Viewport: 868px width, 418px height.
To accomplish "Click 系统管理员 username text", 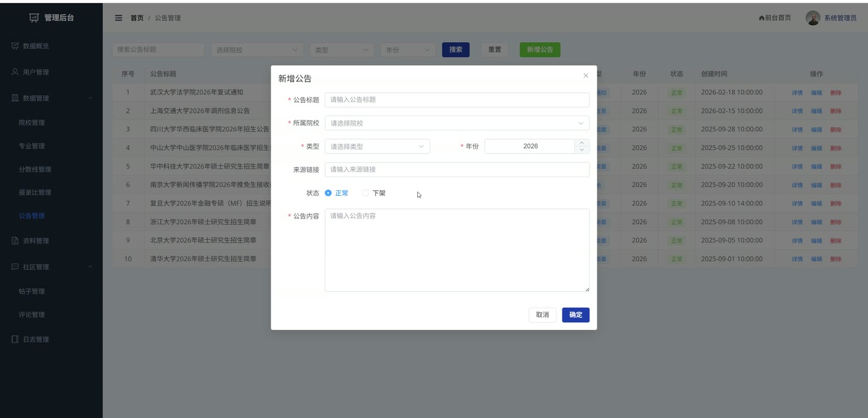I will click(x=840, y=18).
